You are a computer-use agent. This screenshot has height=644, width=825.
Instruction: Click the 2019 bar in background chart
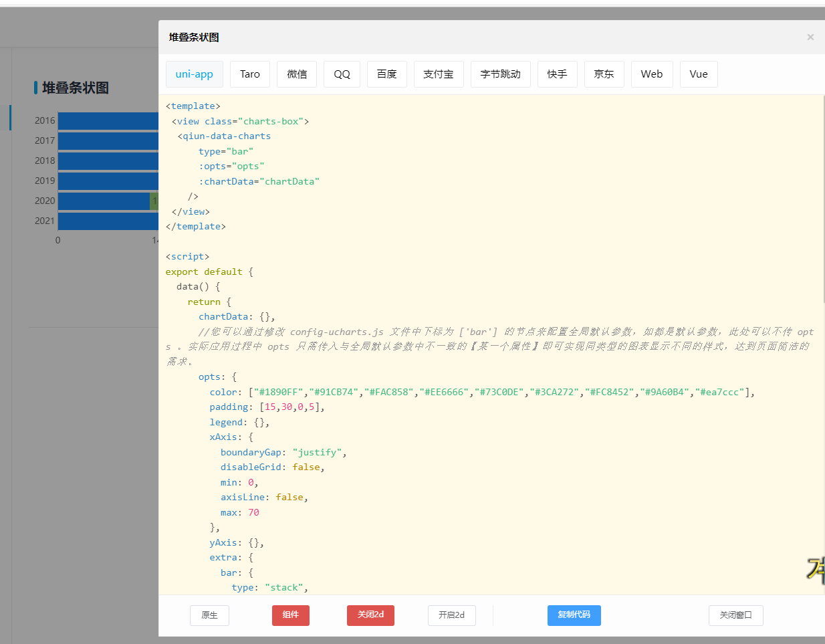point(108,181)
